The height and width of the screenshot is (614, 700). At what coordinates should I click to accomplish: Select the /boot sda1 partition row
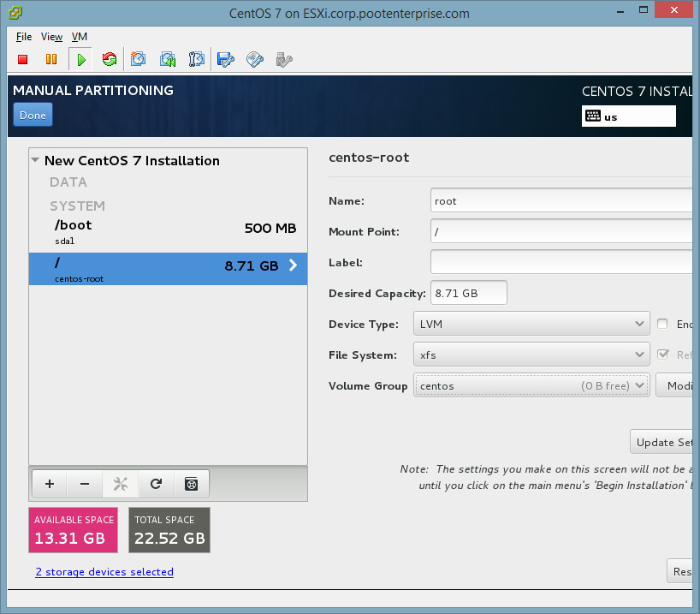(x=168, y=232)
